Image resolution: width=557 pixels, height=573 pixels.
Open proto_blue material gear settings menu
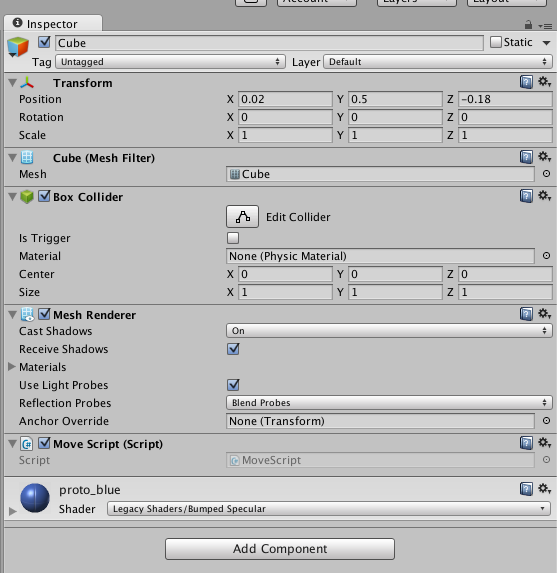(x=544, y=488)
